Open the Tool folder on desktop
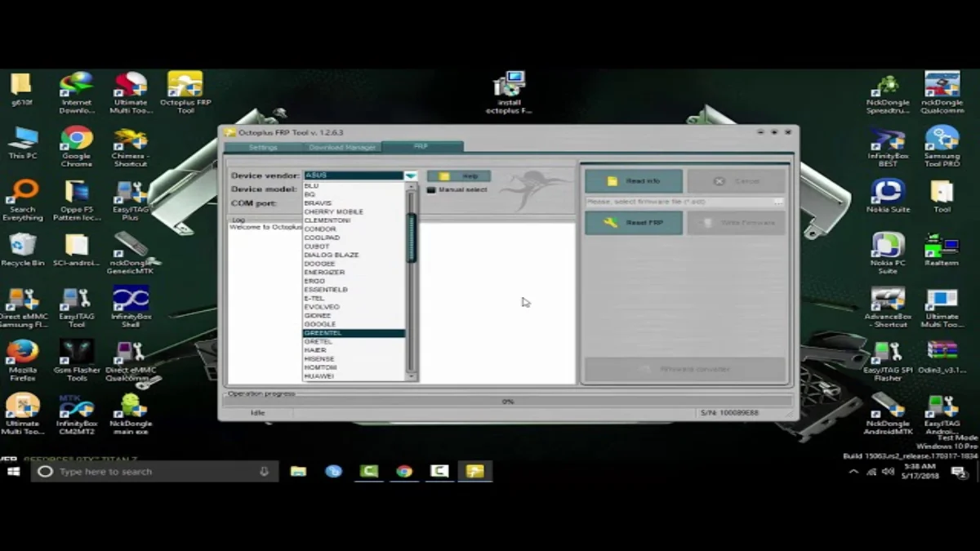Screen dimensions: 980x551 coord(942,196)
